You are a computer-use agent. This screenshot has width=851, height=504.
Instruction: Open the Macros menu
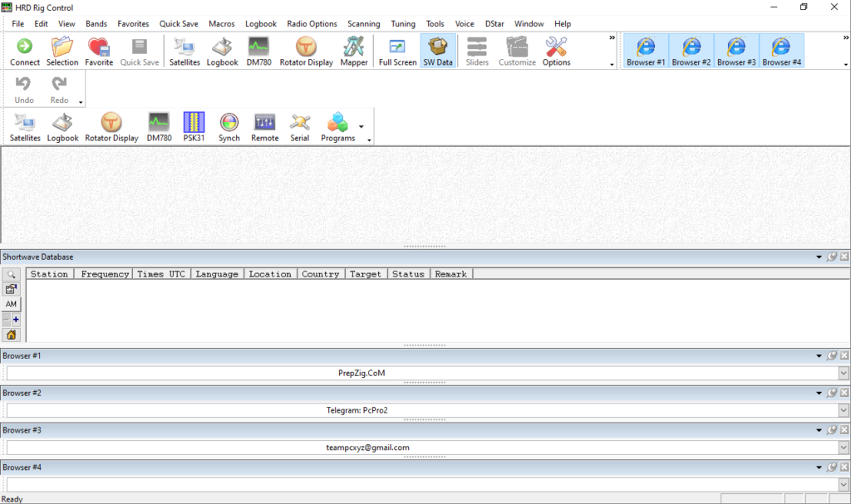(x=221, y=24)
